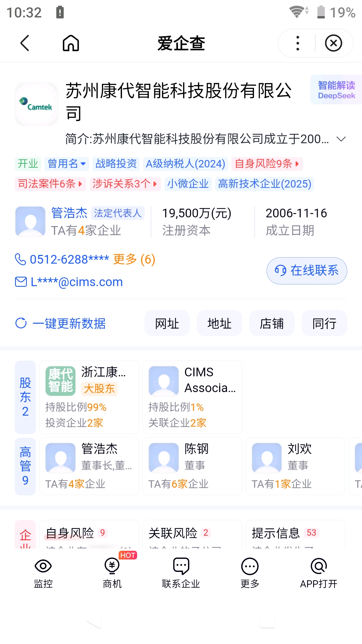Tap 商机 HOT icon
The width and height of the screenshot is (362, 644).
(x=112, y=566)
